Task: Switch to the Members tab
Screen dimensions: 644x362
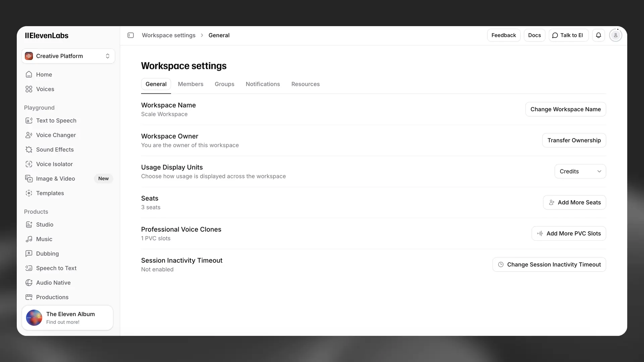Action: tap(191, 84)
